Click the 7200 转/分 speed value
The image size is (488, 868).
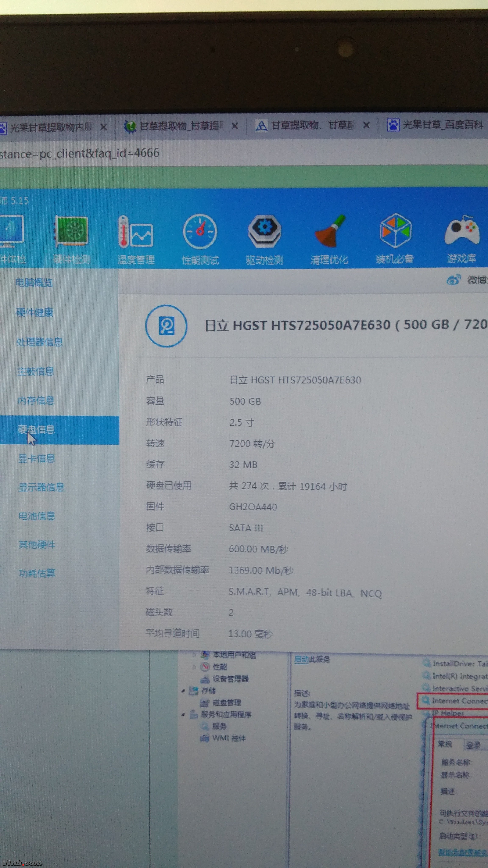coord(252,444)
